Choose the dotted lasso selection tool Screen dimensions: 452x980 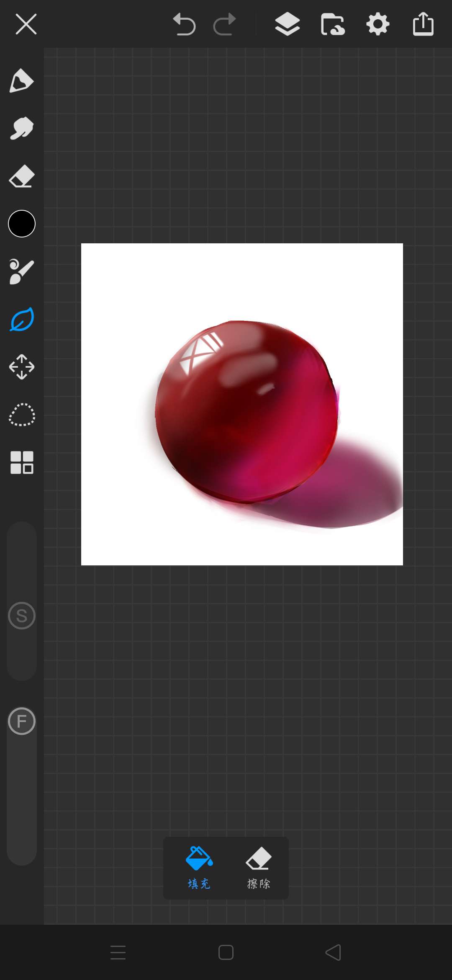click(22, 415)
